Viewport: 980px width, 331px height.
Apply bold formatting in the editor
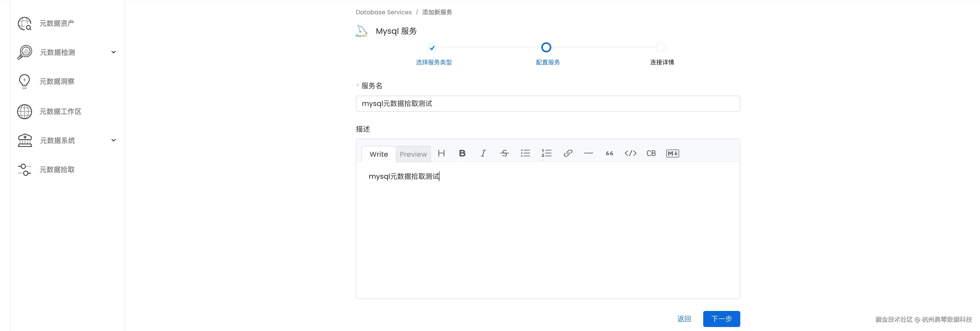[462, 153]
